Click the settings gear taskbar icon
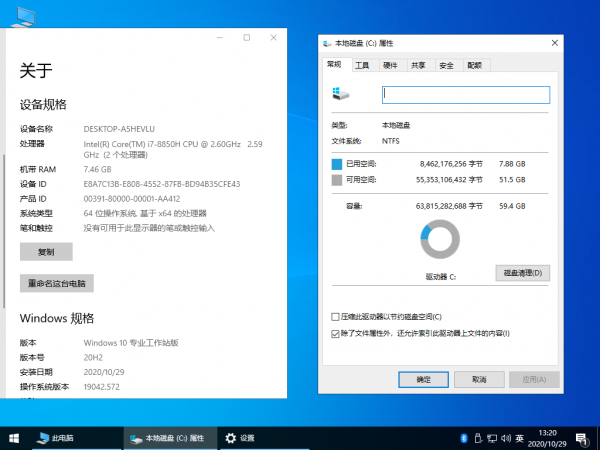This screenshot has width=600, height=450. point(230,438)
